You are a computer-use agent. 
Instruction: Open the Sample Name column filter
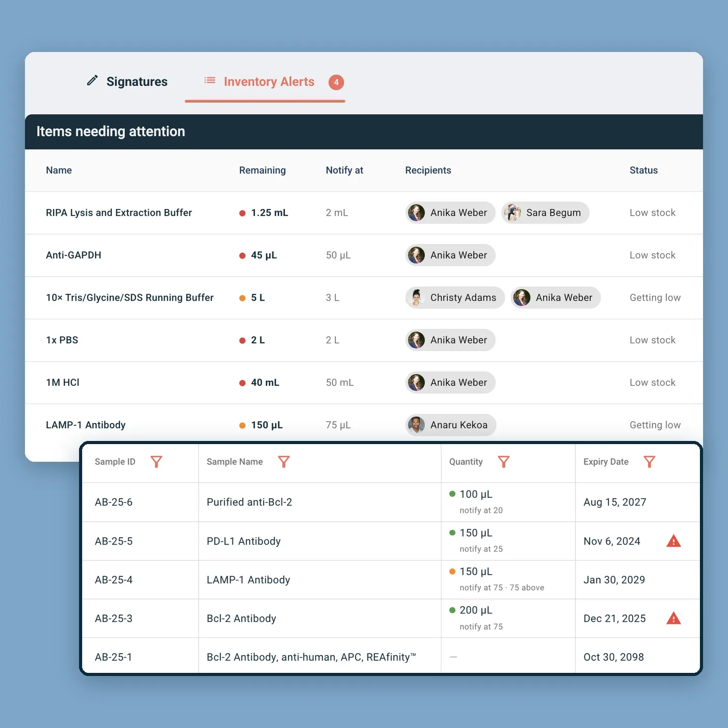(x=284, y=462)
